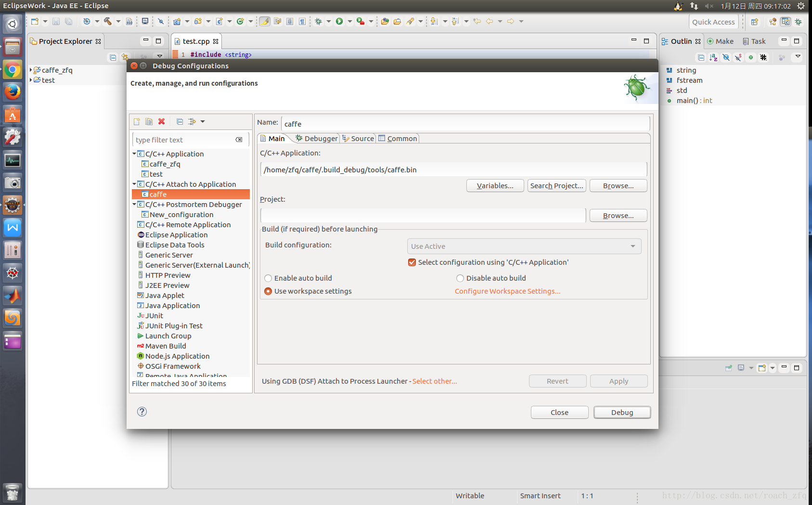Click the Duplicate launch configuration icon
This screenshot has width=812, height=505.
click(x=149, y=122)
